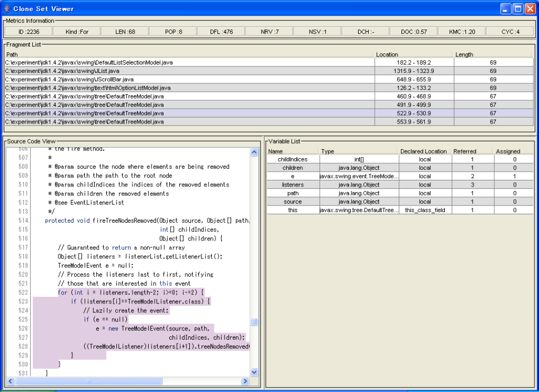Click the Length column header
Image resolution: width=539 pixels, height=392 pixels.
(x=493, y=55)
